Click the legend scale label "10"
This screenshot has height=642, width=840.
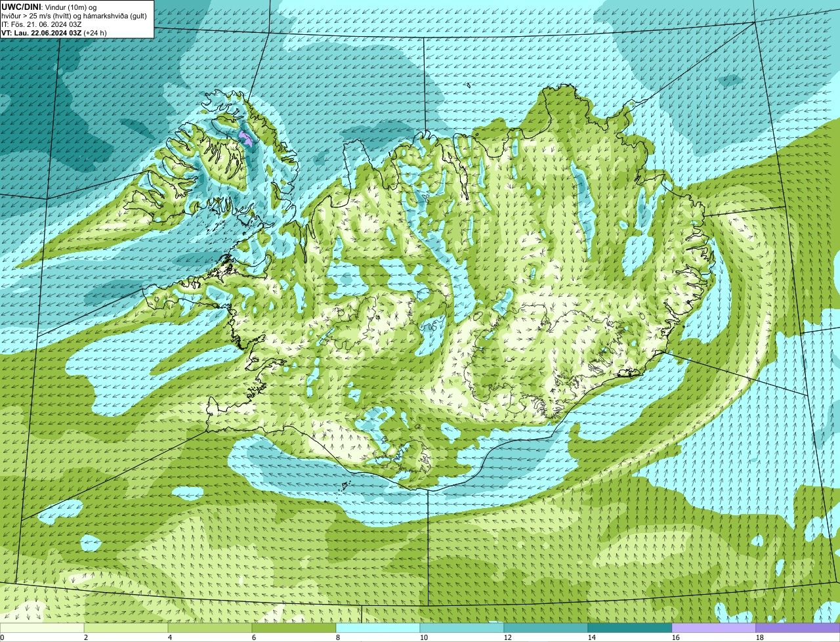424,637
